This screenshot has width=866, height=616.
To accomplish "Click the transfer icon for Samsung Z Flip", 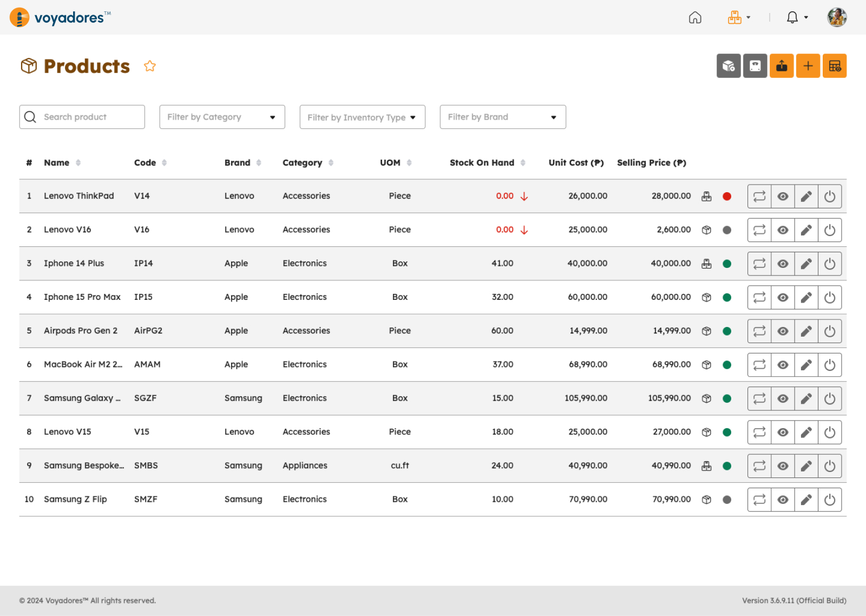I will pos(759,500).
